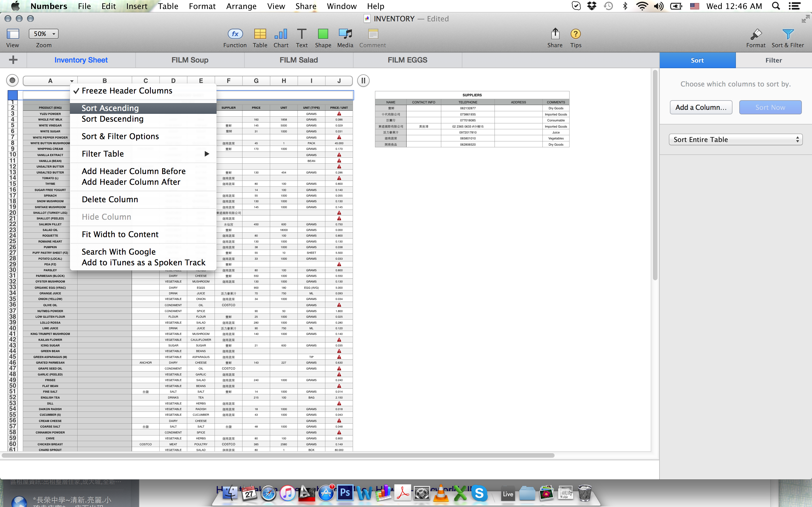Choose Sort Descending from context menu

112,119
